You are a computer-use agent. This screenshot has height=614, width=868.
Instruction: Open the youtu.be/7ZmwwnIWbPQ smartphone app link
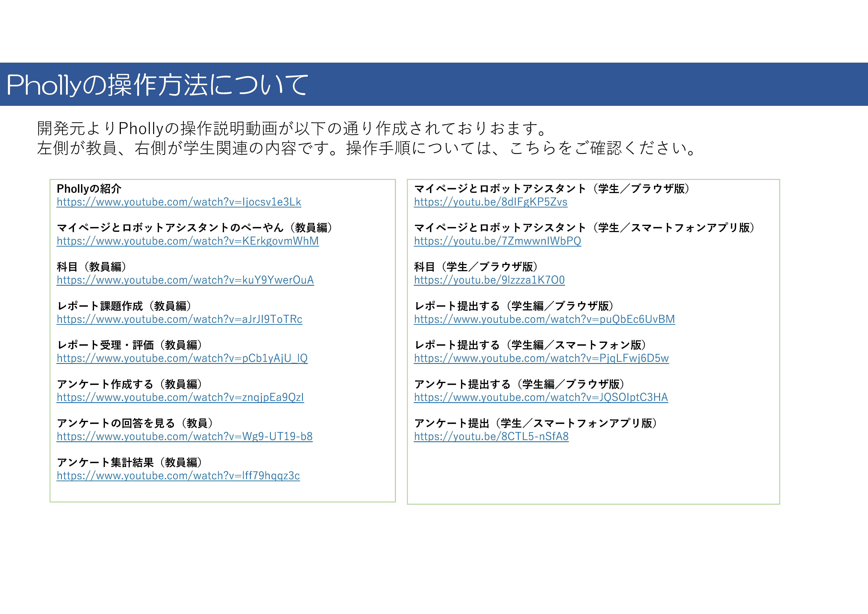(498, 241)
